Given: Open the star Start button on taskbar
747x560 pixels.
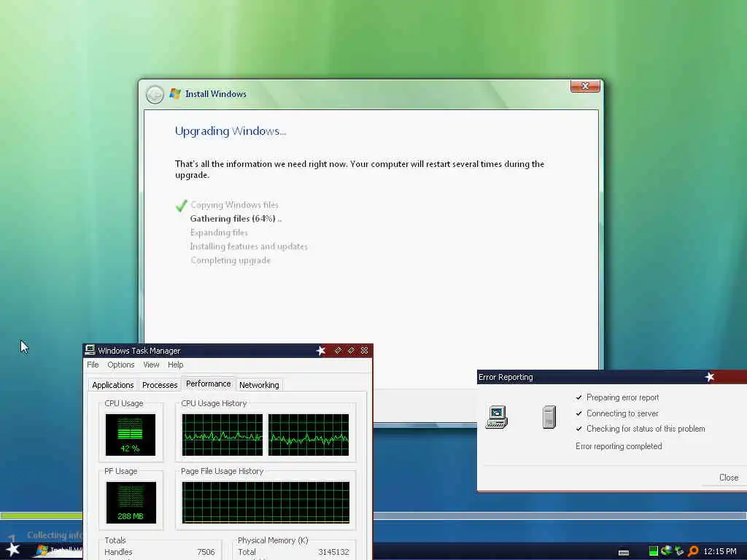Looking at the screenshot, I should point(12,550).
